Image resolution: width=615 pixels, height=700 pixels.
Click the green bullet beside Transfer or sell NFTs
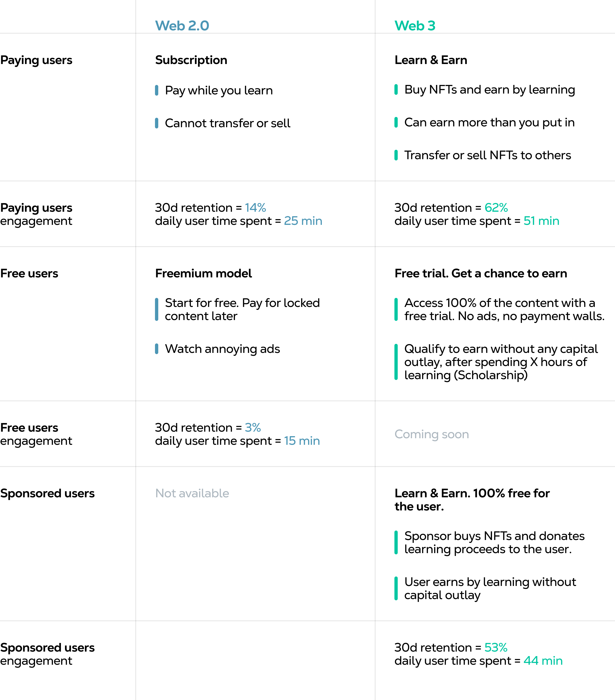coord(396,155)
